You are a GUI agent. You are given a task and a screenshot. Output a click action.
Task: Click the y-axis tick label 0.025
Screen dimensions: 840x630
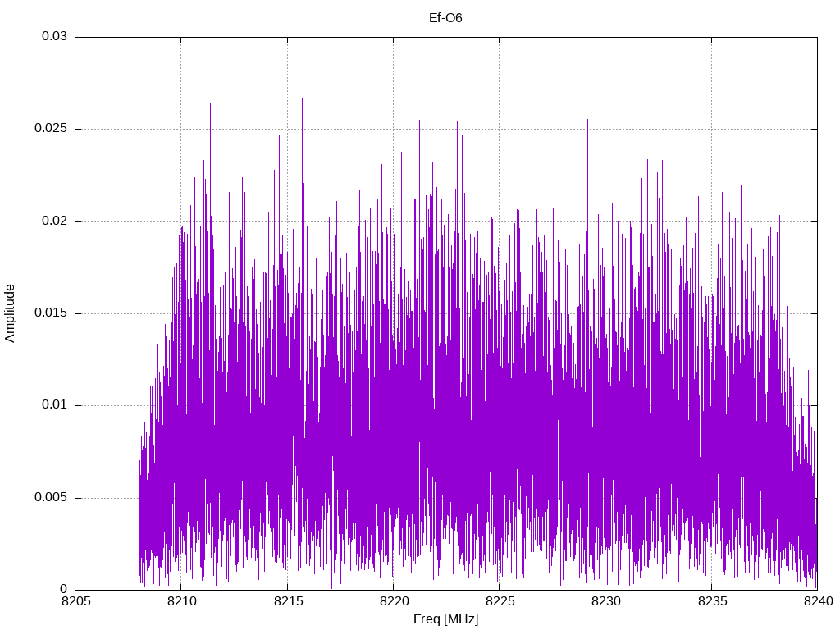click(51, 129)
